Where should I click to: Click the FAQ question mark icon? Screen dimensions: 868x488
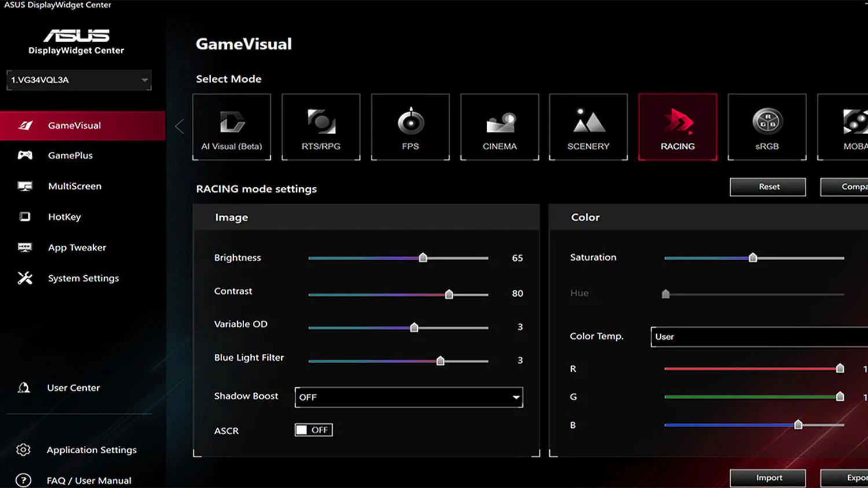point(23,480)
